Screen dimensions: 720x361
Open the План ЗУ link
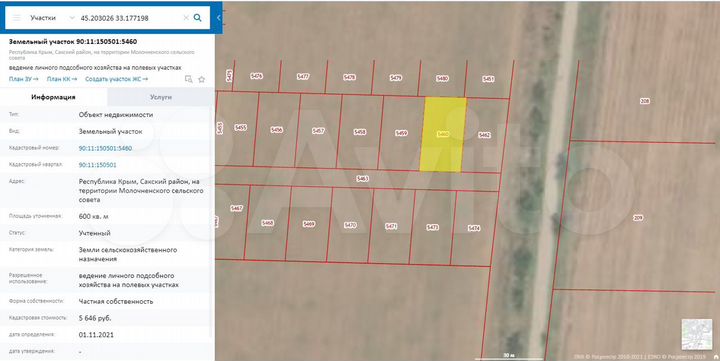point(23,79)
